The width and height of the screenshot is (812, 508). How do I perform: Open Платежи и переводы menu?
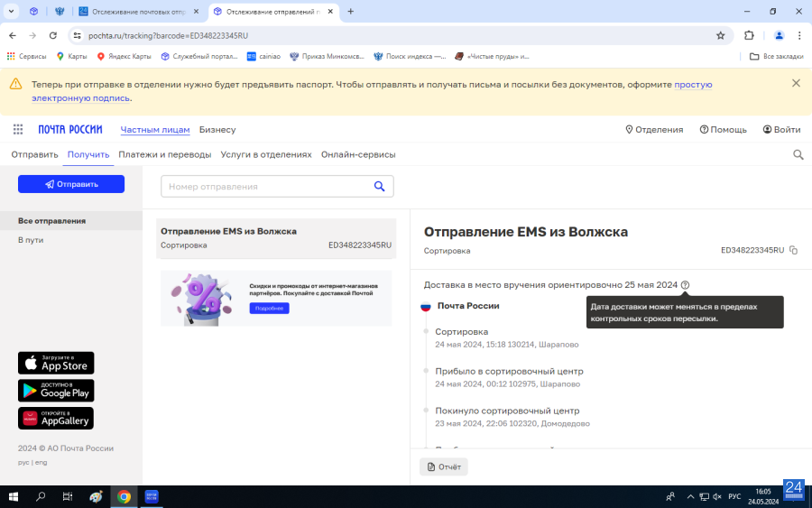pyautogui.click(x=165, y=154)
